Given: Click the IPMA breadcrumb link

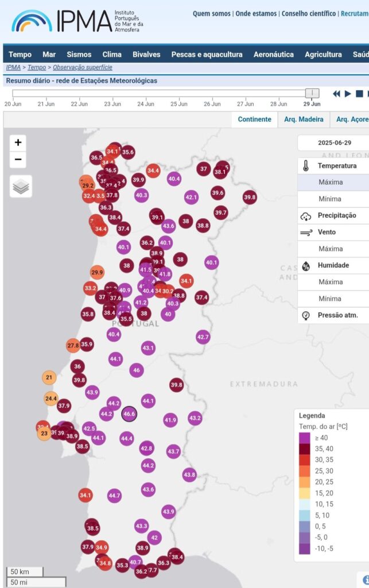Looking at the screenshot, I should click(x=13, y=68).
